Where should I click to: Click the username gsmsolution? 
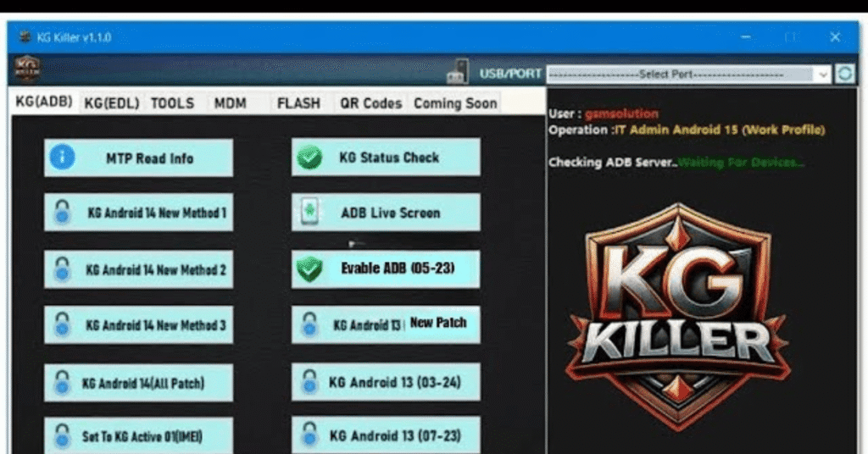pos(621,113)
